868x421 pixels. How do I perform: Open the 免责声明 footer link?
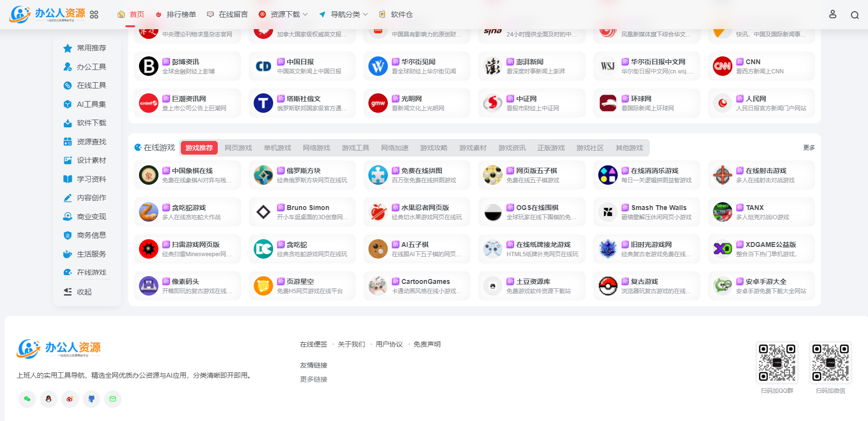pyautogui.click(x=427, y=344)
